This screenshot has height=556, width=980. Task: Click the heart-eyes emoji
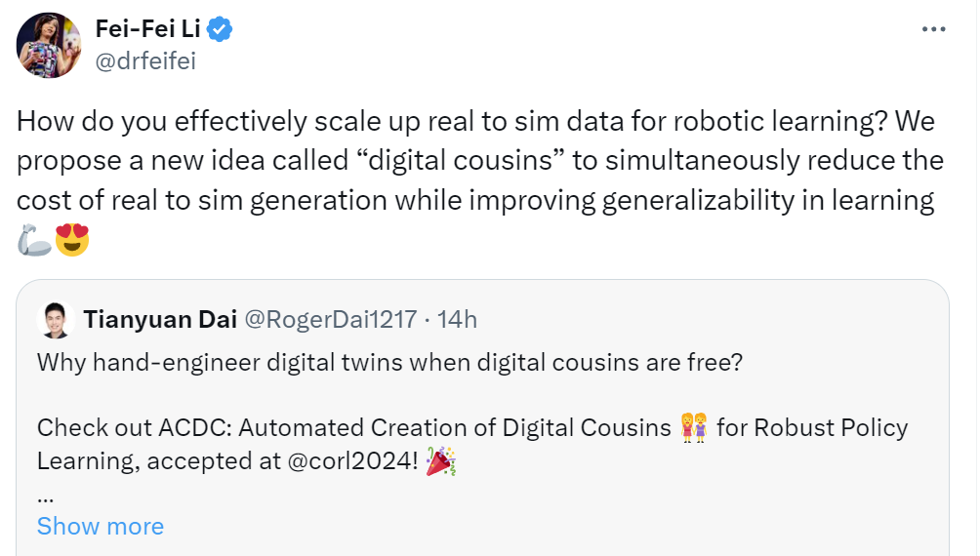[72, 239]
